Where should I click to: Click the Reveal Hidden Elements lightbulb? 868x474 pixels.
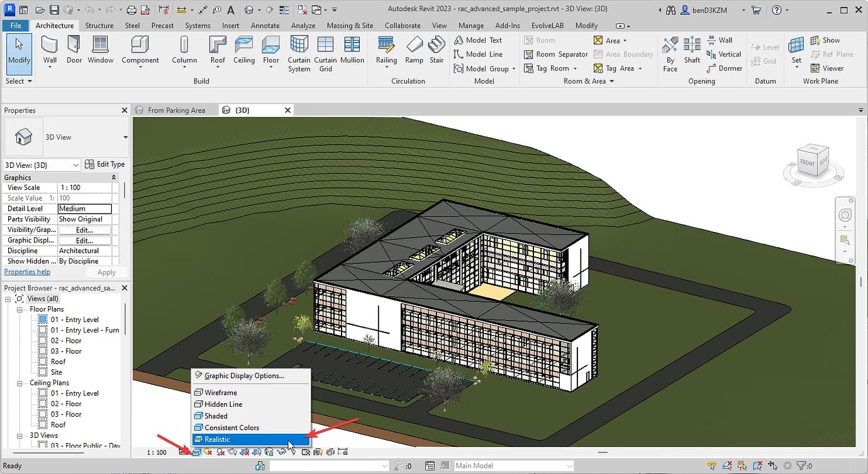click(x=292, y=451)
